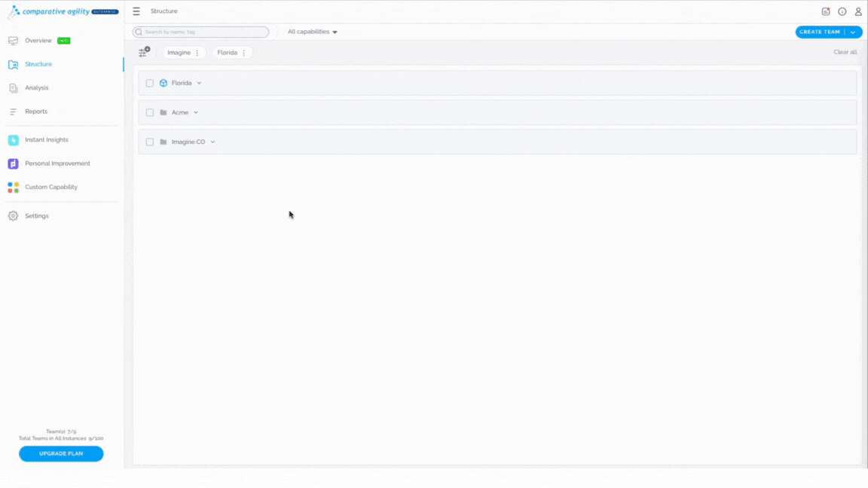Click the Reports sidebar icon
The height and width of the screenshot is (488, 868).
coord(14,111)
